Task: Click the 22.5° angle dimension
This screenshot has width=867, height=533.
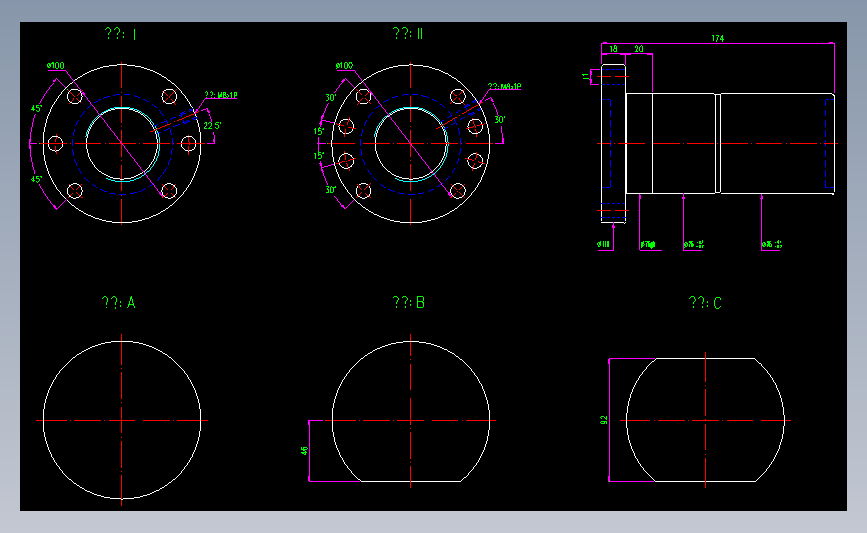Action: 212,126
